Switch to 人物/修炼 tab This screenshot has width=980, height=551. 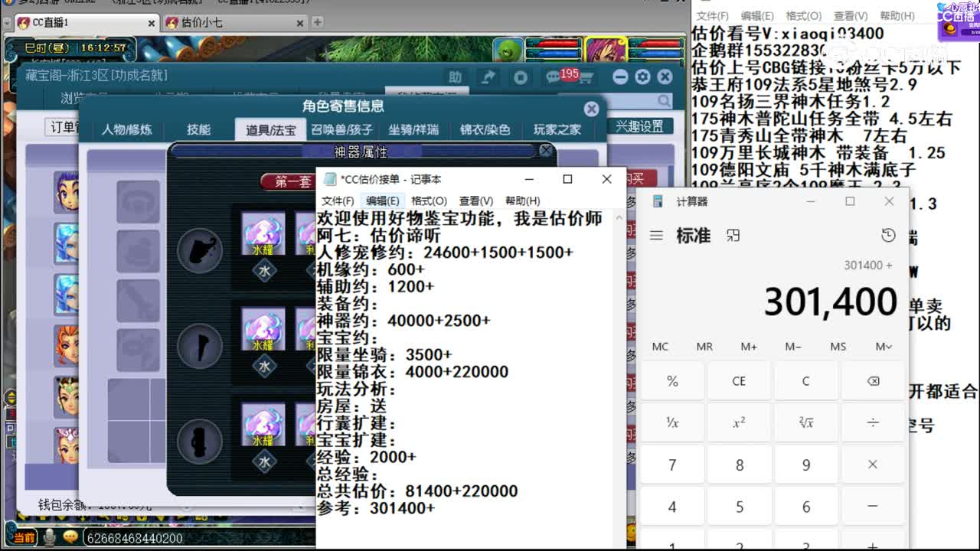(x=127, y=129)
